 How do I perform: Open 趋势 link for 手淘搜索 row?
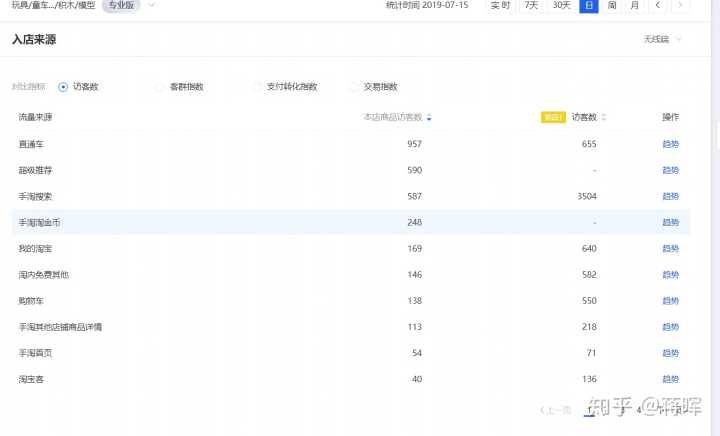pos(670,196)
